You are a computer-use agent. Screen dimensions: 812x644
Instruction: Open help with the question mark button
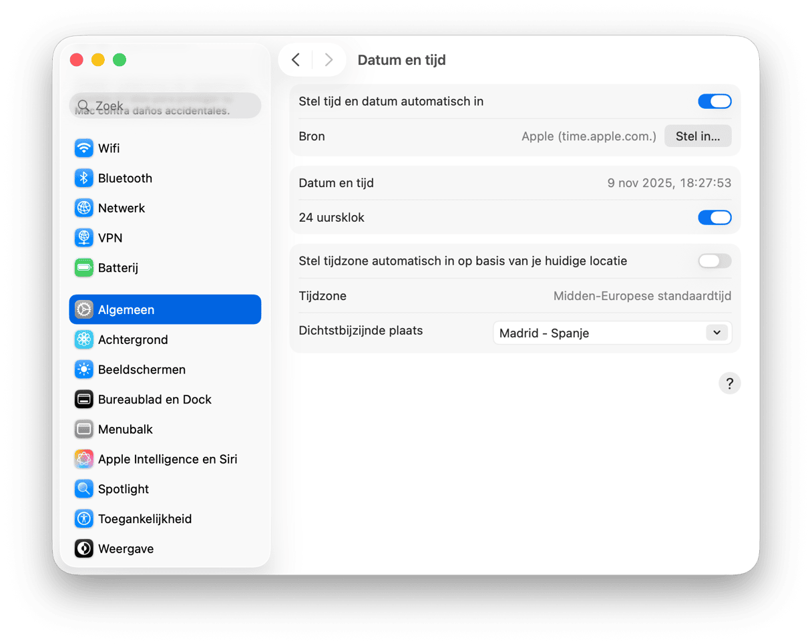coord(729,383)
